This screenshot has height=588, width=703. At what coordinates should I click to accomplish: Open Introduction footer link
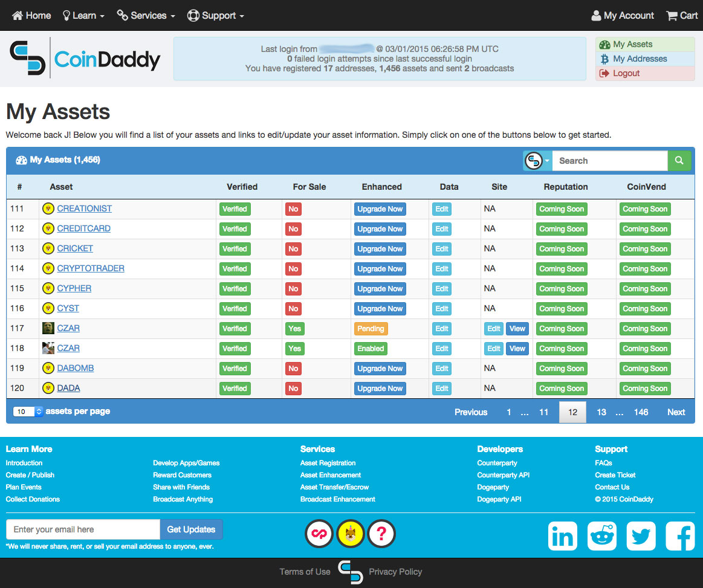[x=24, y=463]
